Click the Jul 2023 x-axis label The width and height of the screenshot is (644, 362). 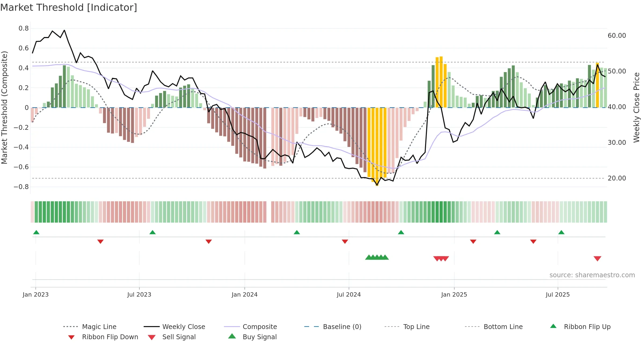coord(139,294)
